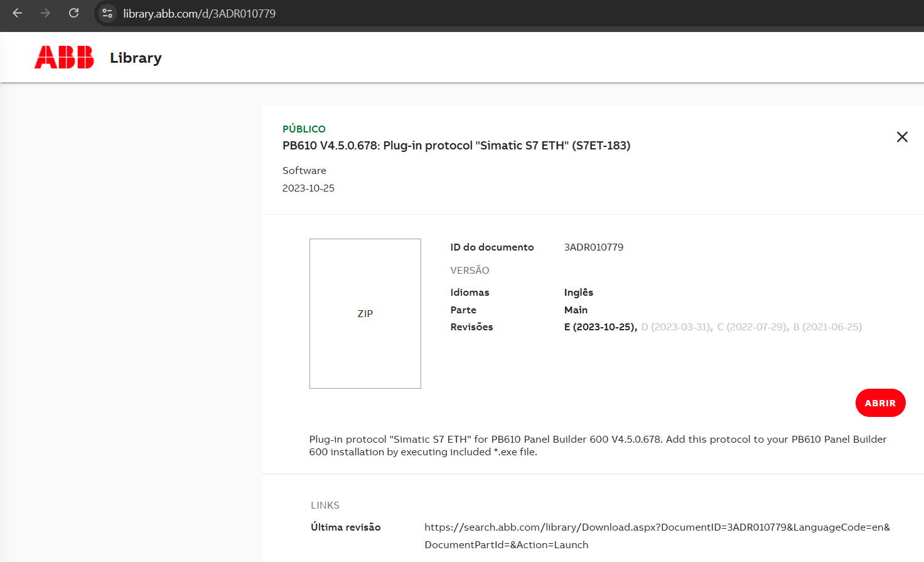Click the ZIP file thumbnail
This screenshot has width=924, height=562.
tap(365, 313)
